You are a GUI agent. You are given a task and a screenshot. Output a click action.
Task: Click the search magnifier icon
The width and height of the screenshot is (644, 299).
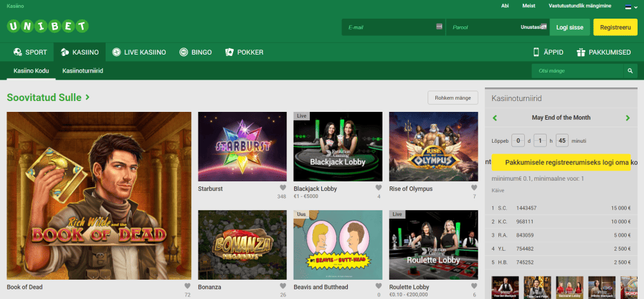click(630, 71)
